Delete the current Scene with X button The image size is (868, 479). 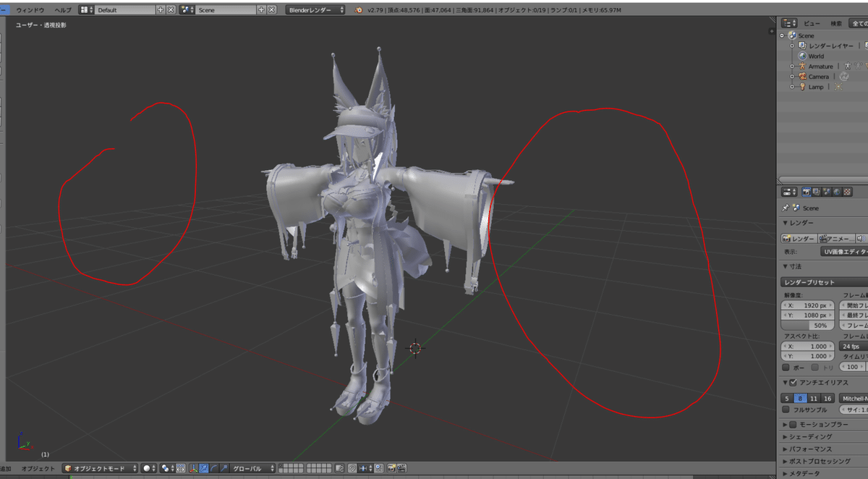272,10
